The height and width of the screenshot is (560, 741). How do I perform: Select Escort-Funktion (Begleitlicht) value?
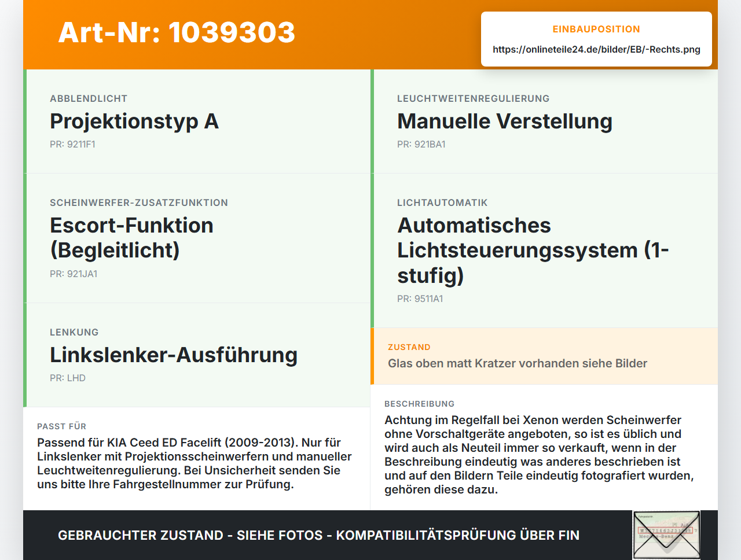click(x=132, y=238)
